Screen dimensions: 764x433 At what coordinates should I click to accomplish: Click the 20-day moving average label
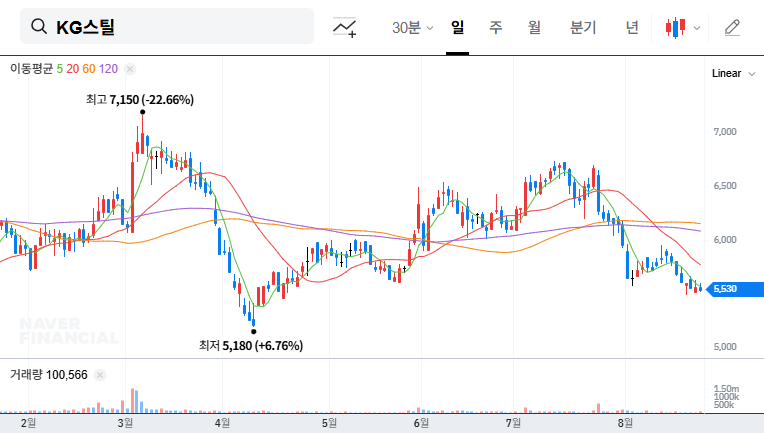click(73, 69)
